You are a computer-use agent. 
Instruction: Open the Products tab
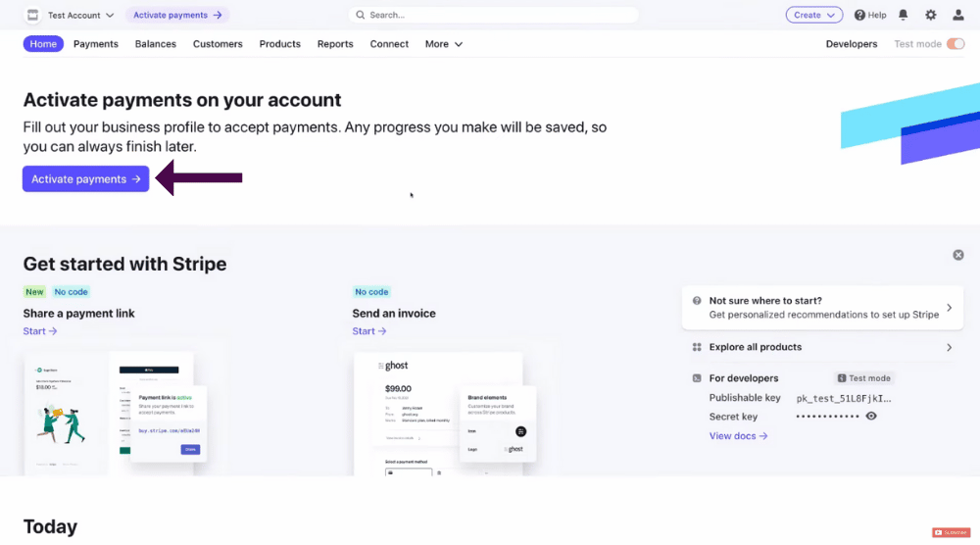pos(280,44)
